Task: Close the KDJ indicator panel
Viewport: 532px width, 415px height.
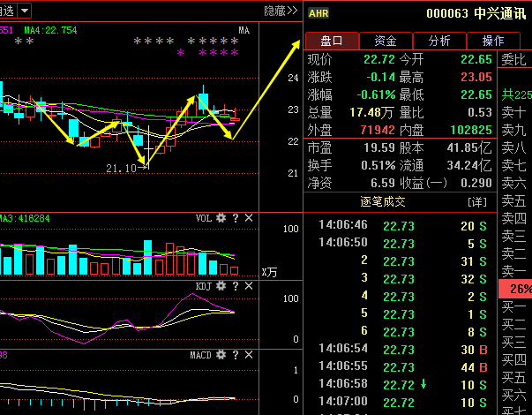Action: pyautogui.click(x=249, y=286)
